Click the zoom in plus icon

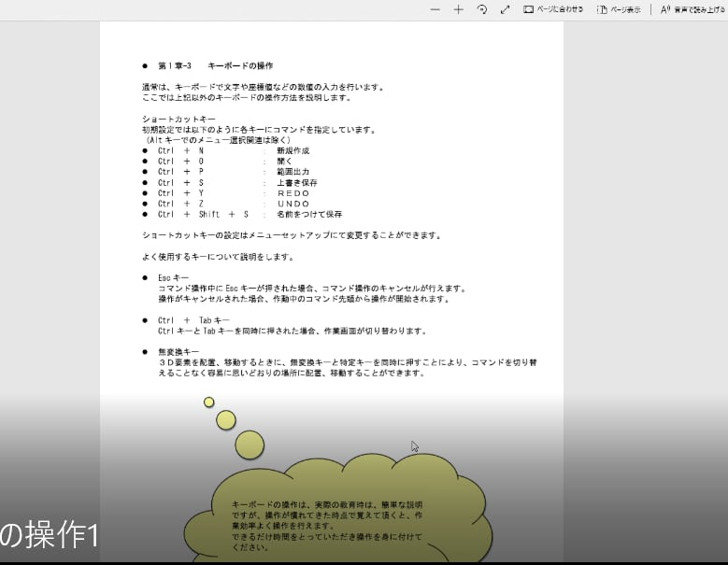458,9
